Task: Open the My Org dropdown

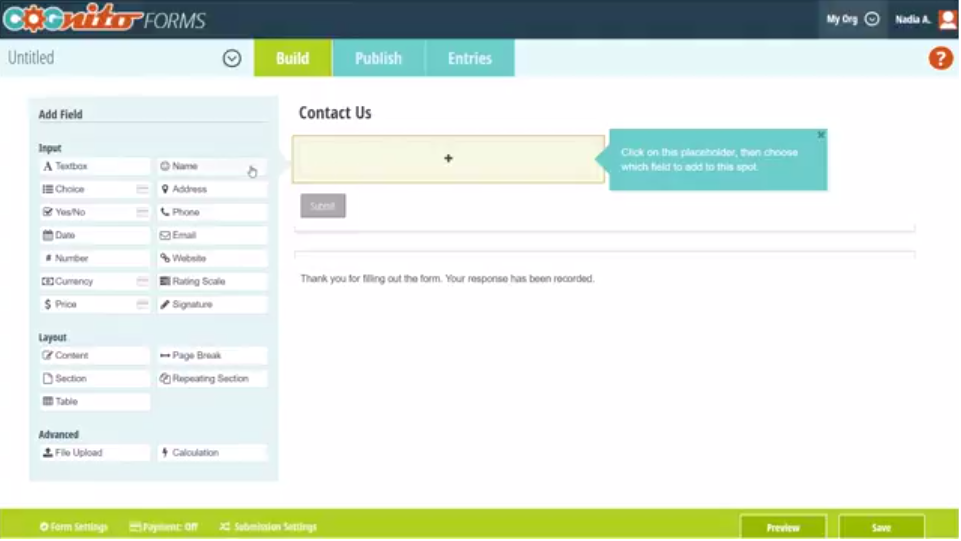Action: point(852,19)
